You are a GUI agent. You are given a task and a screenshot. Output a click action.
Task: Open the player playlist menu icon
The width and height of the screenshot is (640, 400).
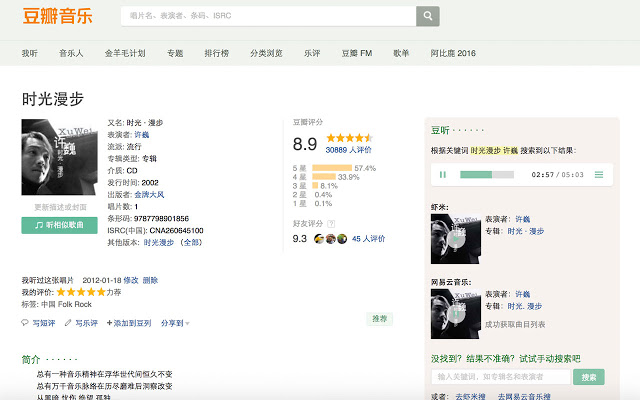click(x=599, y=174)
